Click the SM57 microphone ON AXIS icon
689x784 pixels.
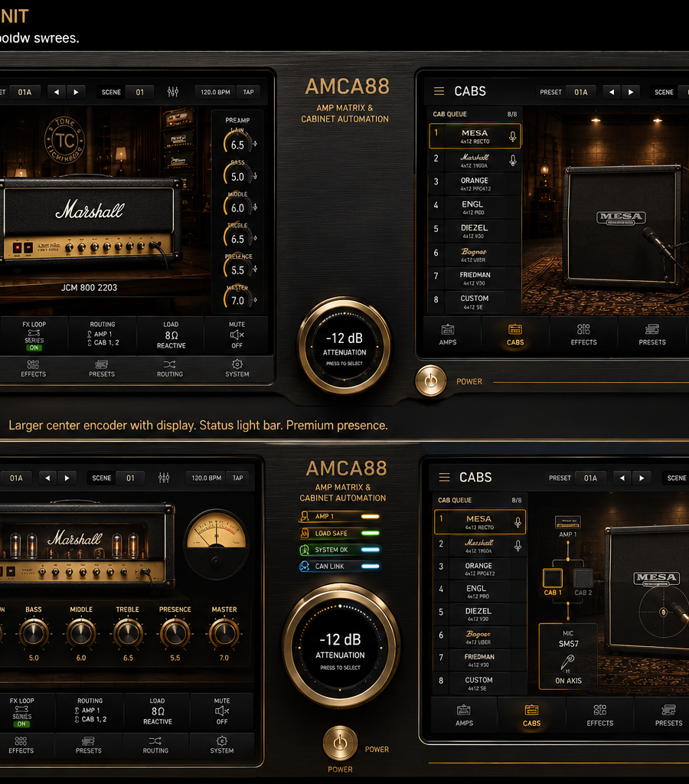[x=567, y=662]
